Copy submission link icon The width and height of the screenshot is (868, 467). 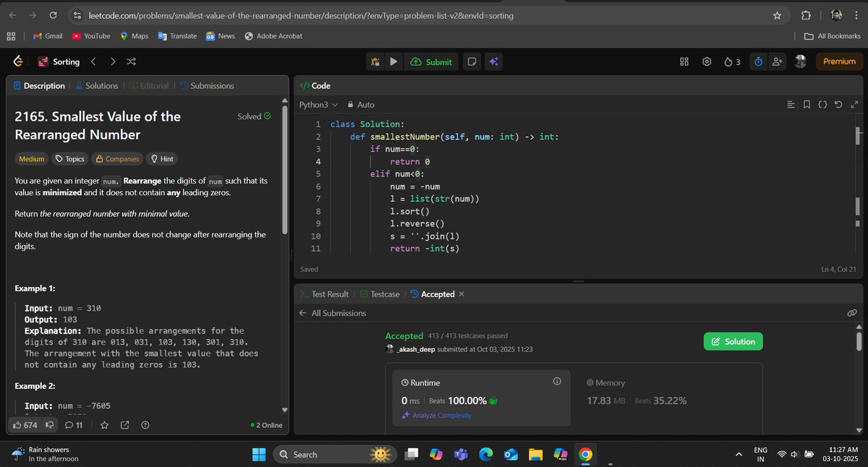click(x=852, y=313)
